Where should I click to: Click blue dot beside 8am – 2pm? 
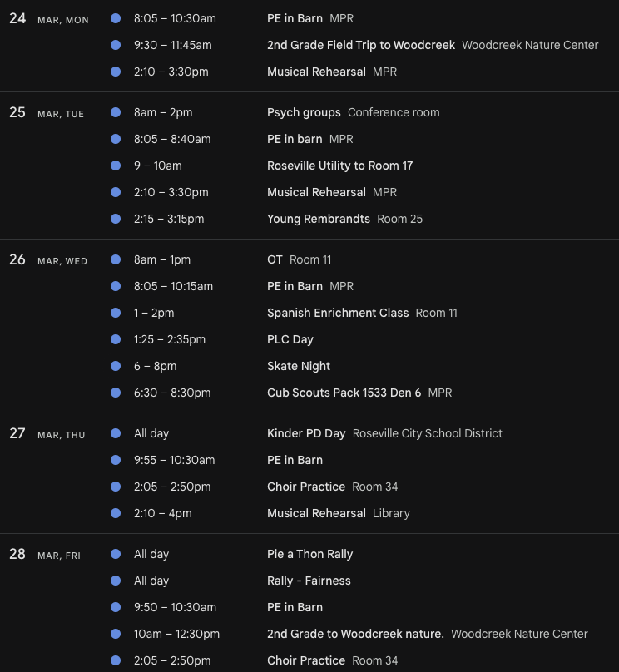coord(116,112)
